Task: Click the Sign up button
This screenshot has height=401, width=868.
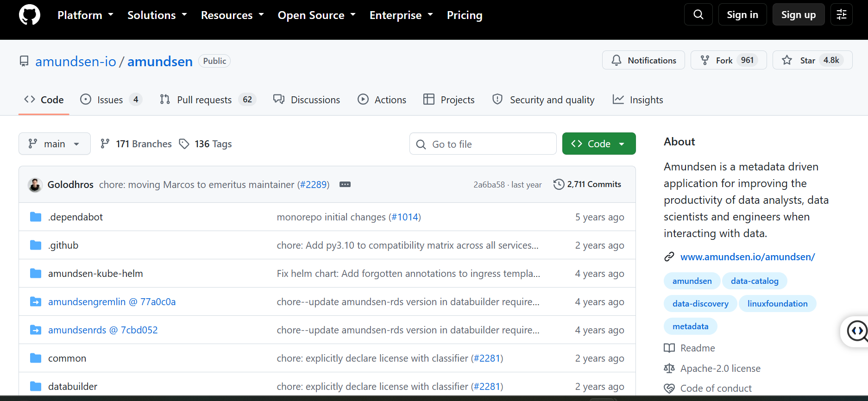Action: [799, 14]
